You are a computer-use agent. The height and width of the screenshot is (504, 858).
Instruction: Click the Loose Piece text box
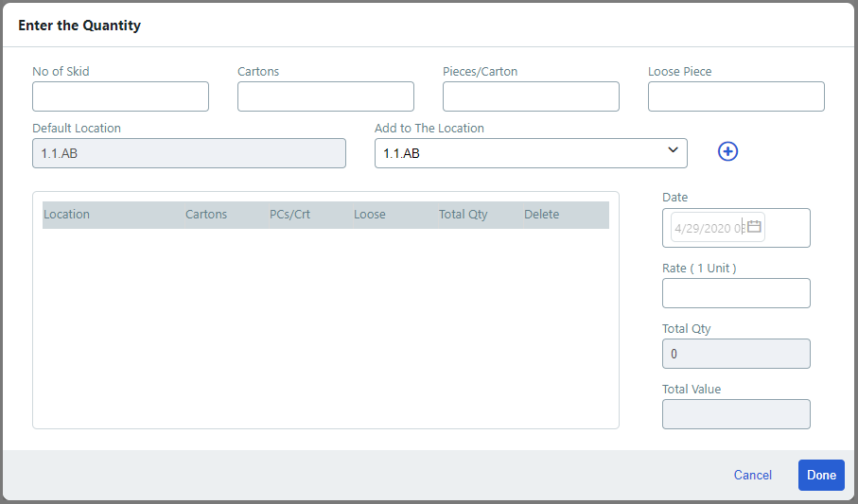point(736,96)
